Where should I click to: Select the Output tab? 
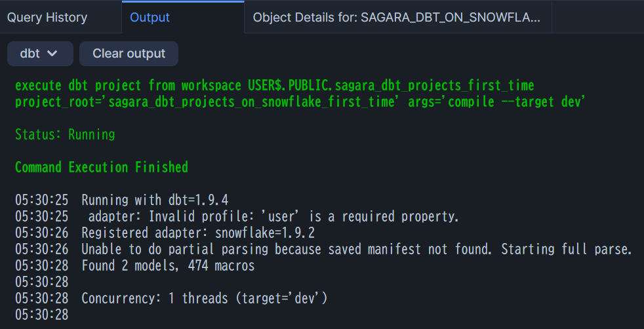(x=150, y=18)
